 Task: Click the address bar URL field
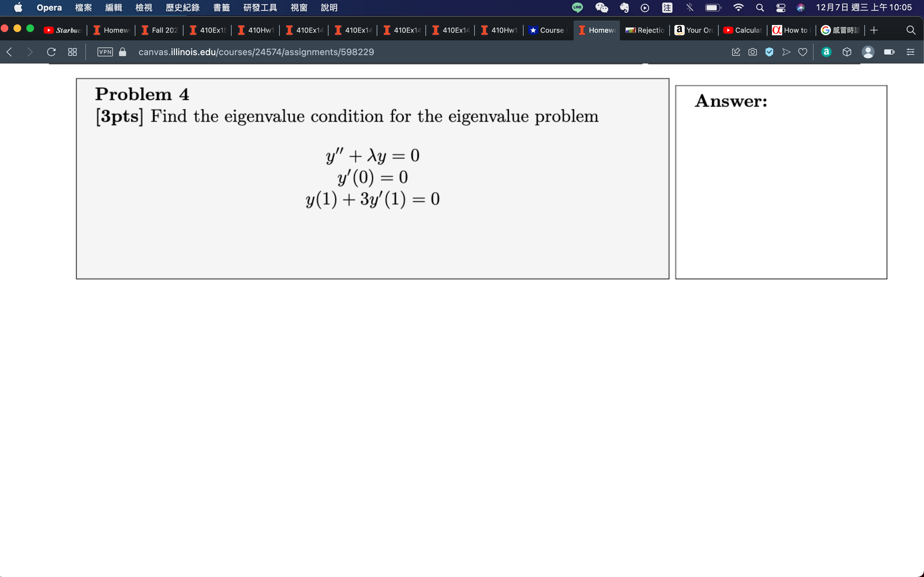256,52
